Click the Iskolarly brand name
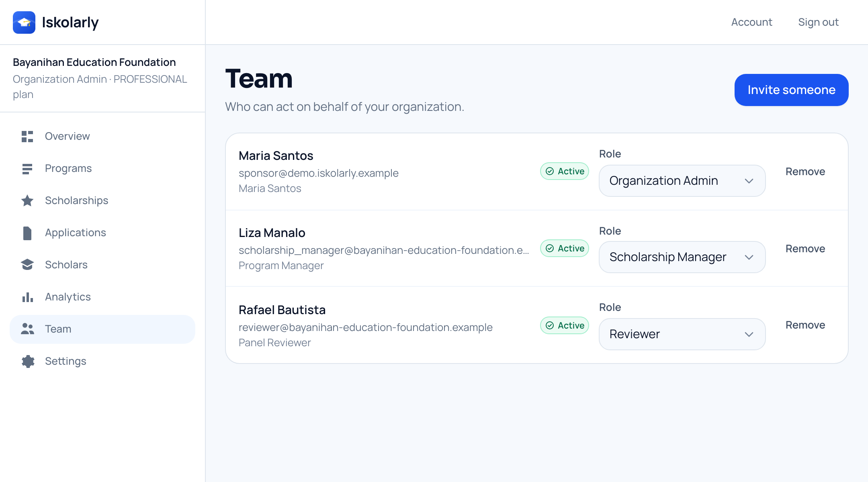Image resolution: width=868 pixels, height=482 pixels. pos(70,22)
